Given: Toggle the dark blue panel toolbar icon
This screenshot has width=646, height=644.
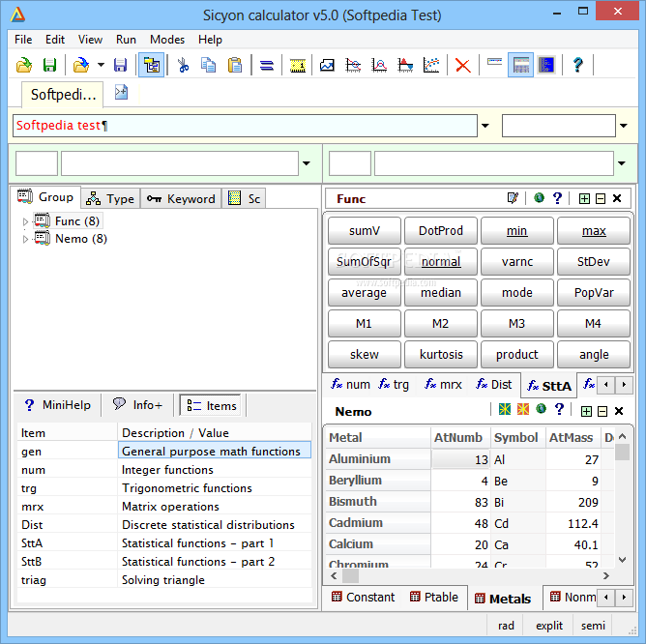Looking at the screenshot, I should pyautogui.click(x=546, y=65).
